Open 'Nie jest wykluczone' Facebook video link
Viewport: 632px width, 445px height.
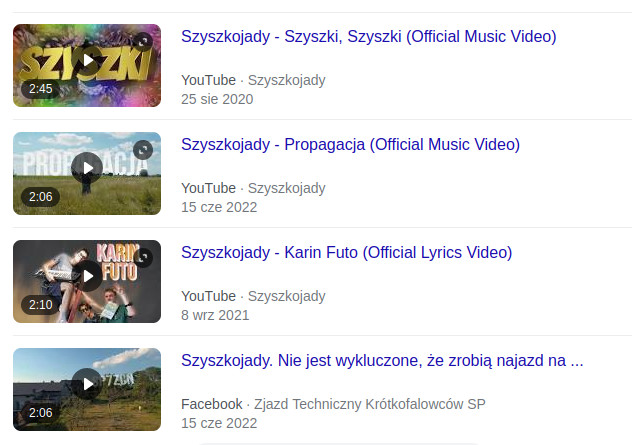point(382,361)
